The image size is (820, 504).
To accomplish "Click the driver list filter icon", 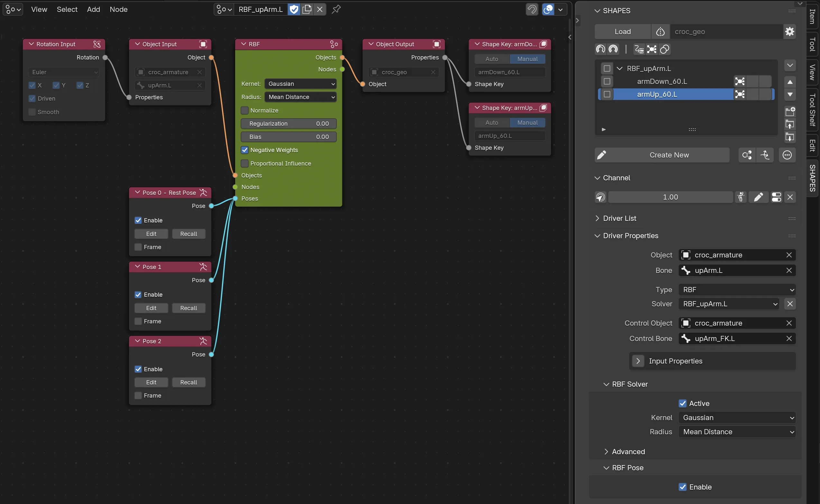I will tap(639, 49).
